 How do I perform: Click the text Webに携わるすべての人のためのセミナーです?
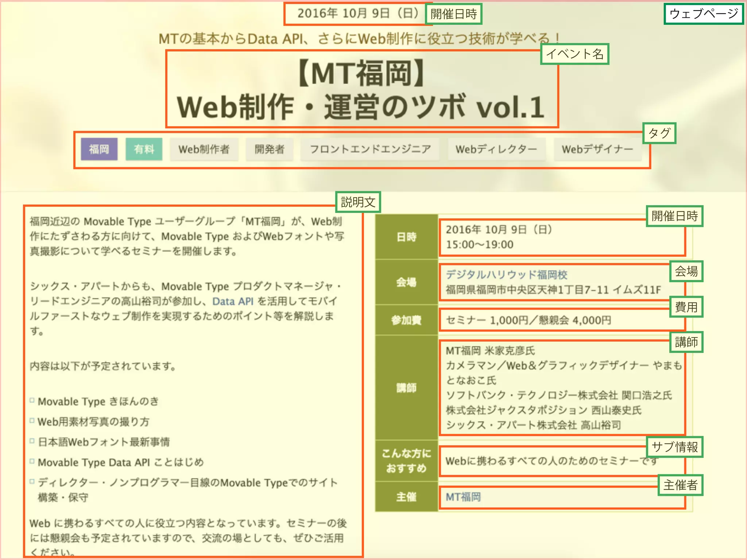tap(551, 461)
